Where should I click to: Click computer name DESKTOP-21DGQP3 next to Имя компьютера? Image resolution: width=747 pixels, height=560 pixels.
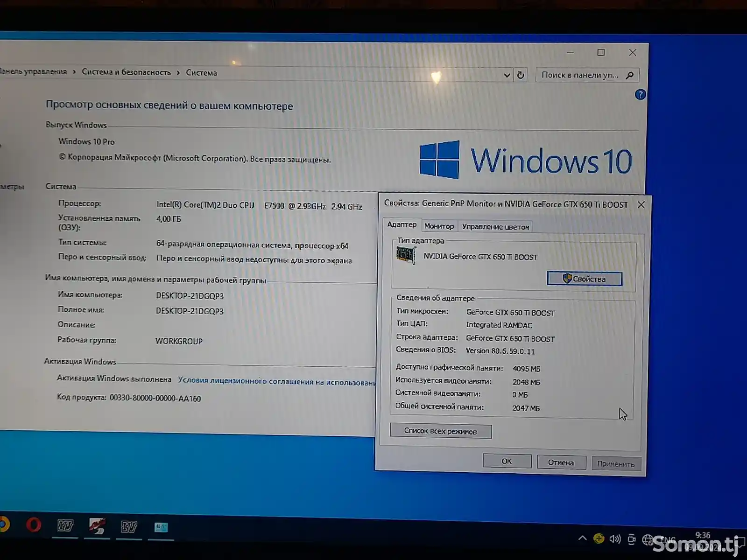coord(190,296)
